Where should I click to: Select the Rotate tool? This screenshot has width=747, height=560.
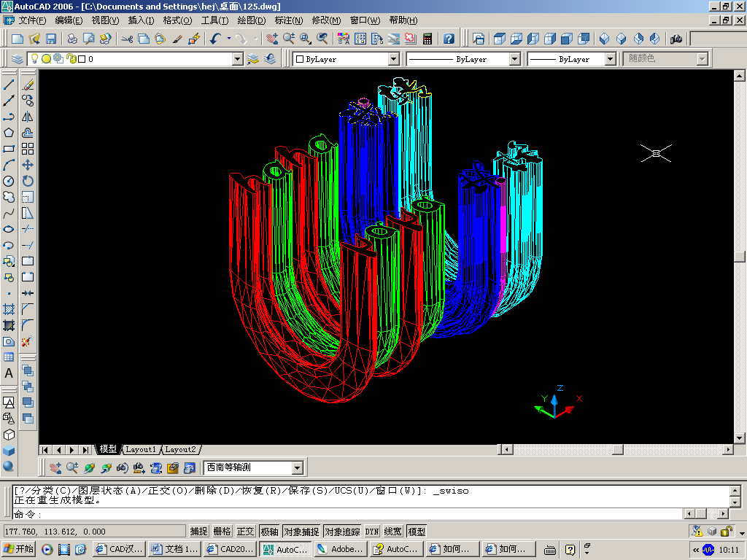tap(28, 181)
